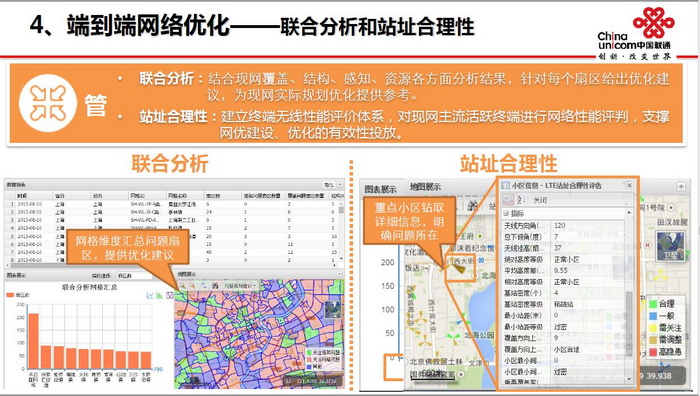The height and width of the screenshot is (396, 700).
Task: Switch chart to bar graph view icon
Action: (159, 296)
